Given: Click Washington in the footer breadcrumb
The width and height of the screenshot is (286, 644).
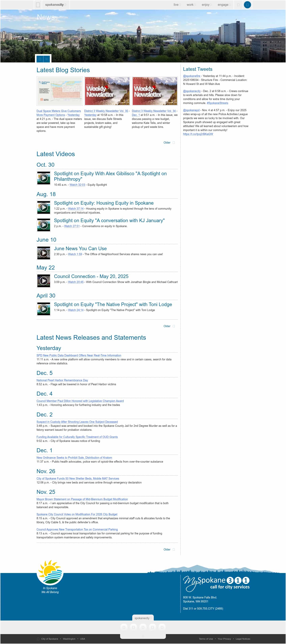Looking at the screenshot, I should (x=69, y=639).
